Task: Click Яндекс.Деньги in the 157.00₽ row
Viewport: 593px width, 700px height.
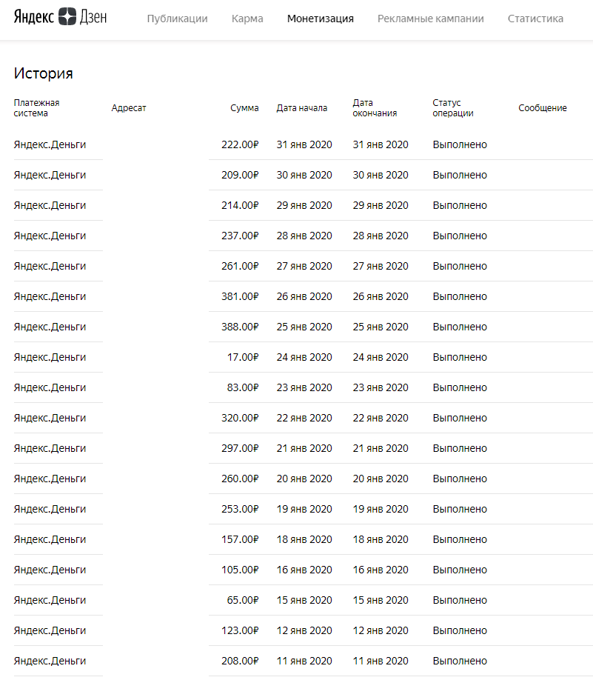Action: point(50,539)
